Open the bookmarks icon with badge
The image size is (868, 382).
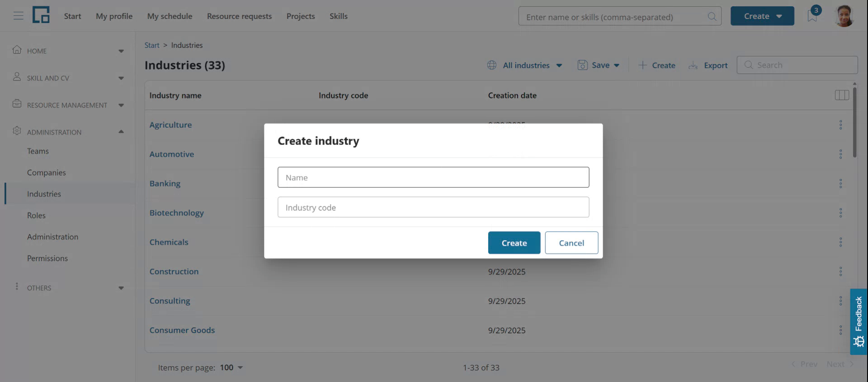[x=812, y=15]
